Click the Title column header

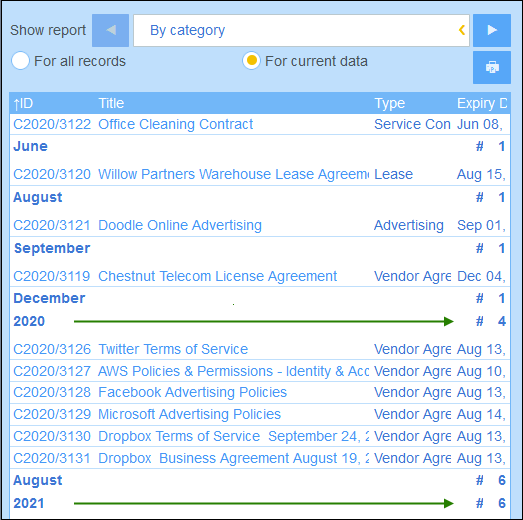point(111,103)
